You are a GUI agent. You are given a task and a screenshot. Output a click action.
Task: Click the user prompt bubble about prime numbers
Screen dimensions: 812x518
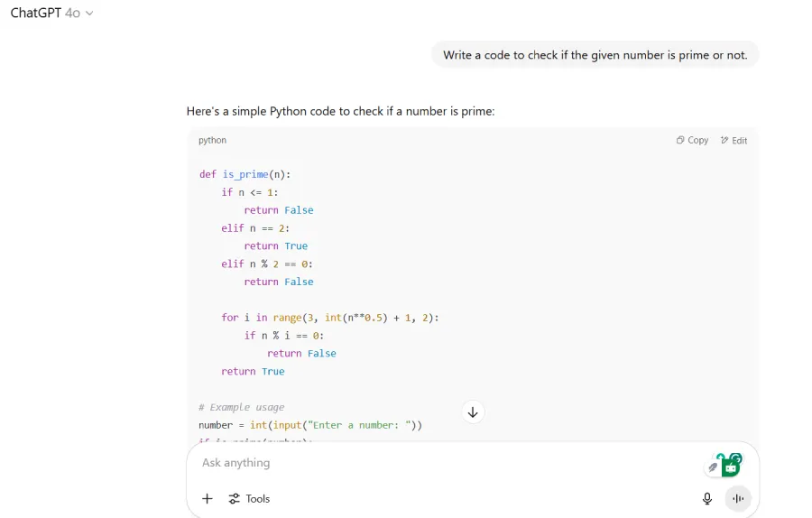pos(595,55)
